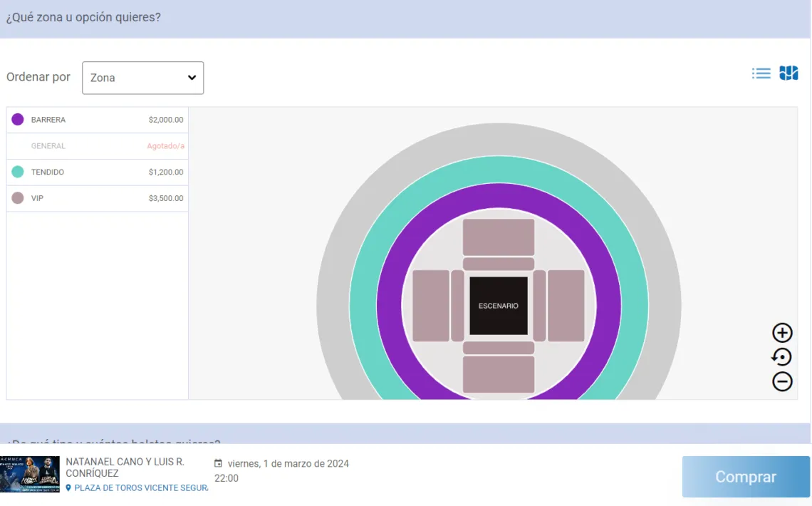Click the purple BARRERA color swatch

(x=18, y=120)
